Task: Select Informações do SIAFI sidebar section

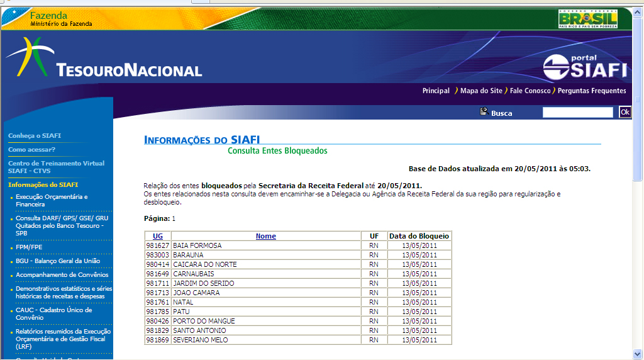Action: tap(43, 185)
